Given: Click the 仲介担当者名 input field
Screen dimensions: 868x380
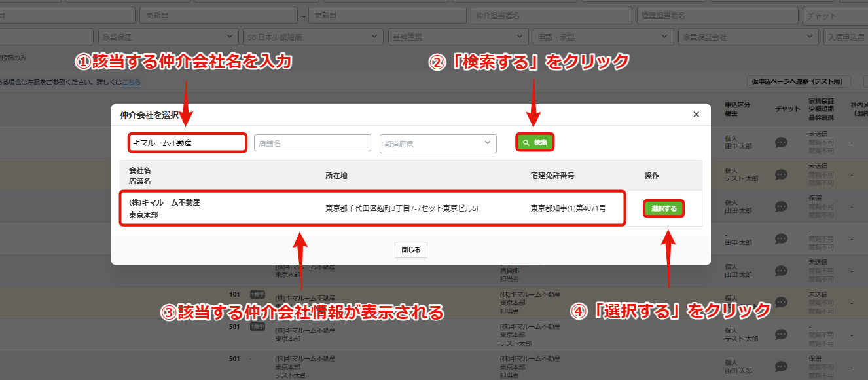Looking at the screenshot, I should pos(551,15).
